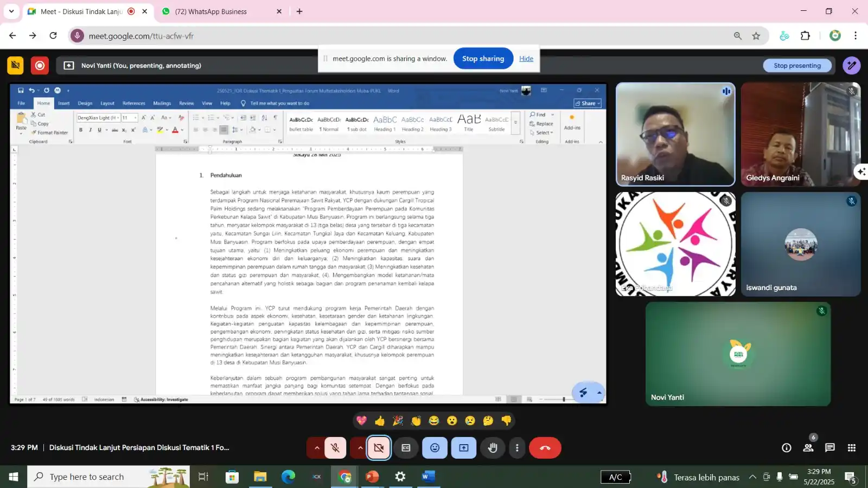Select the Rasyid Rasiki video tile

coord(675,134)
